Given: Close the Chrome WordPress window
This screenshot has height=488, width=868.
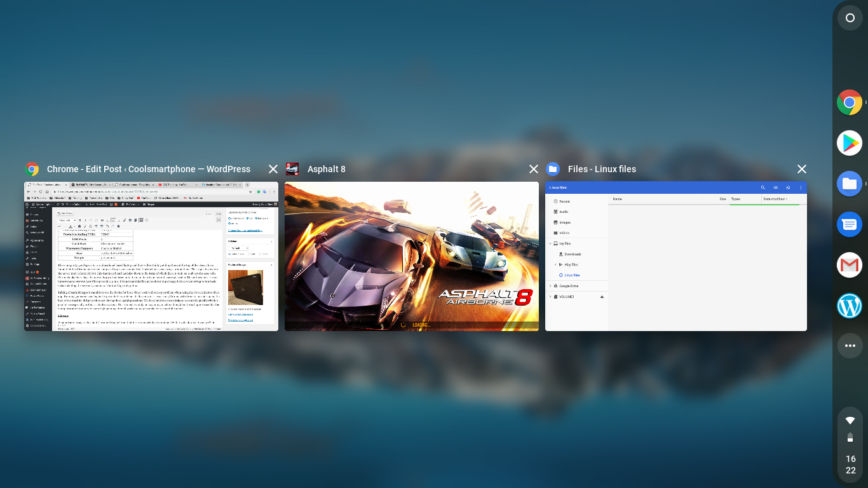Looking at the screenshot, I should 273,169.
